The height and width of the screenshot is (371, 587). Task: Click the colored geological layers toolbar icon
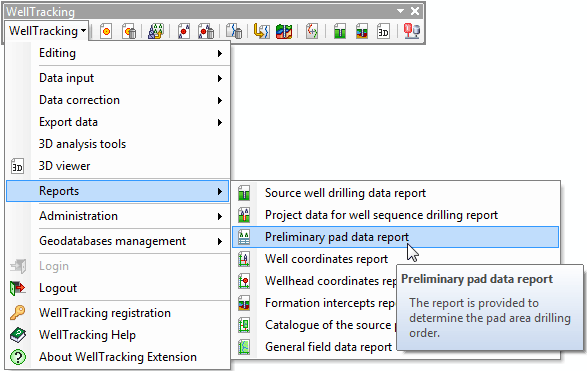point(284,31)
